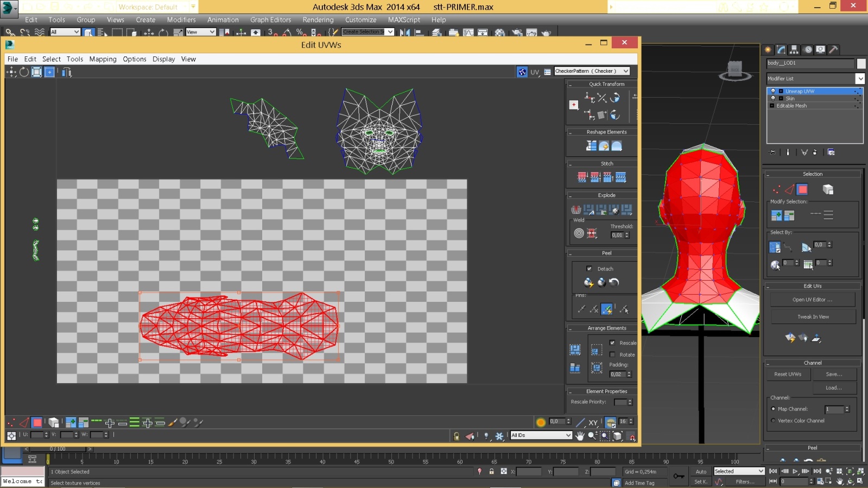Click the Target Weld icon
Viewport: 868px width, 488px height.
tap(579, 233)
